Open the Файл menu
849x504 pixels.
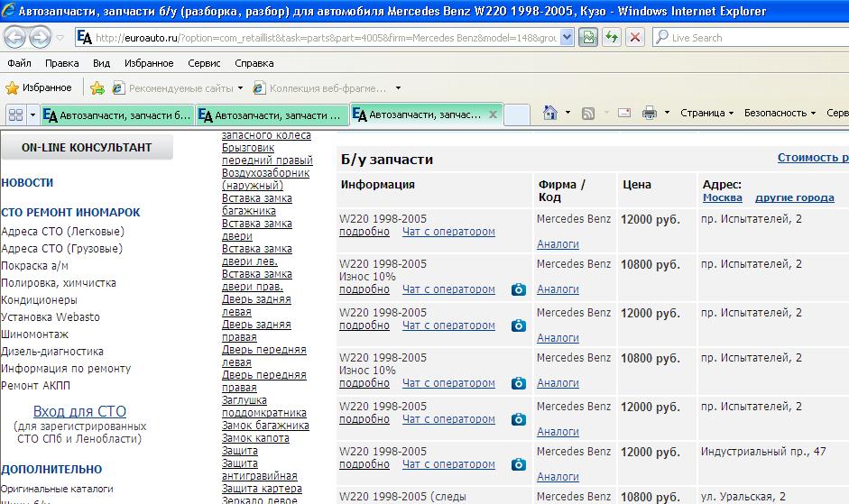[19, 63]
